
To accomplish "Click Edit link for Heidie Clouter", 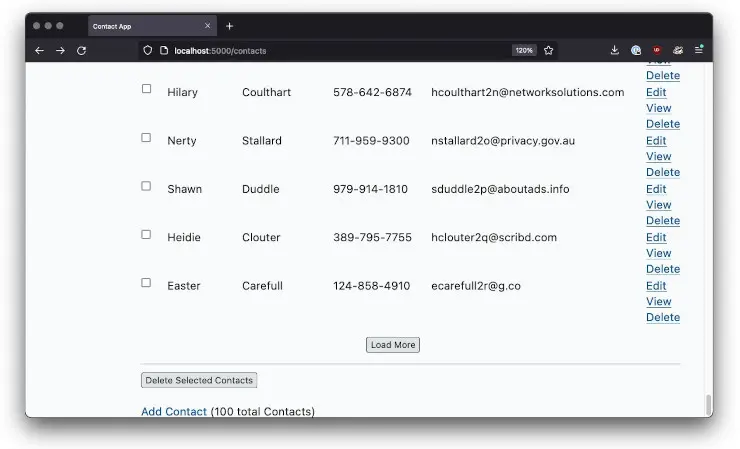I will 656,237.
